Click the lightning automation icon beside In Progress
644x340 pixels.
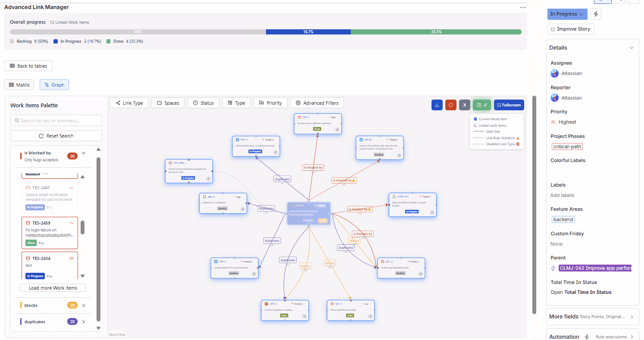click(595, 14)
